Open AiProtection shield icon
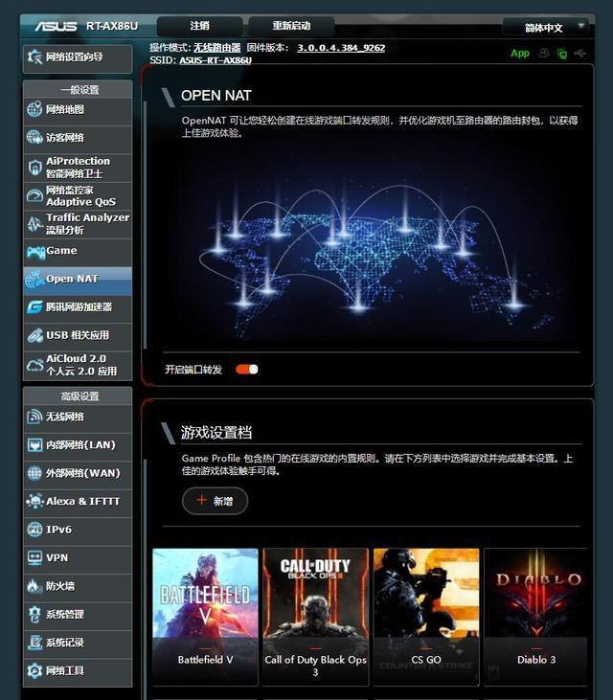 (34, 167)
